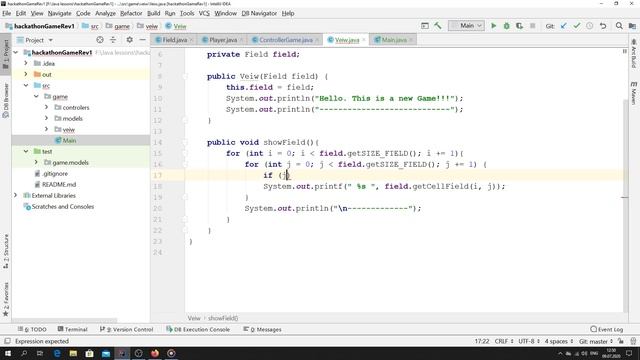The height and width of the screenshot is (360, 640).
Task: Start debugging with the bug icon
Action: click(507, 26)
